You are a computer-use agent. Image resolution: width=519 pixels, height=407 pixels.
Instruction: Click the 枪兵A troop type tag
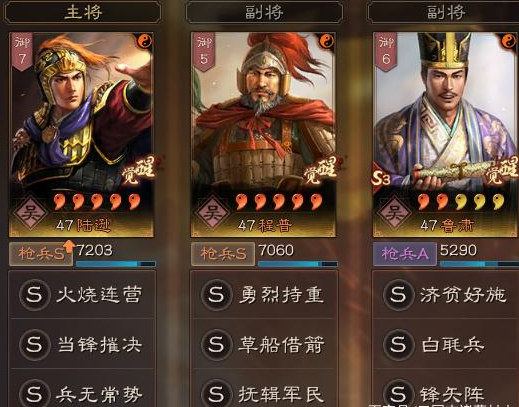pyautogui.click(x=405, y=254)
